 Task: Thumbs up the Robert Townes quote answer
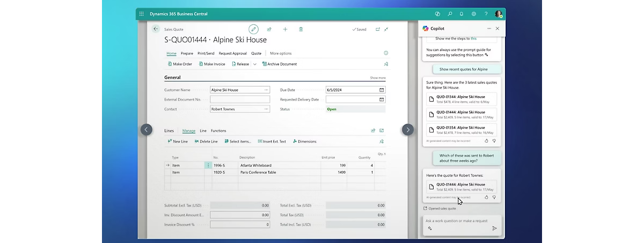[487, 197]
